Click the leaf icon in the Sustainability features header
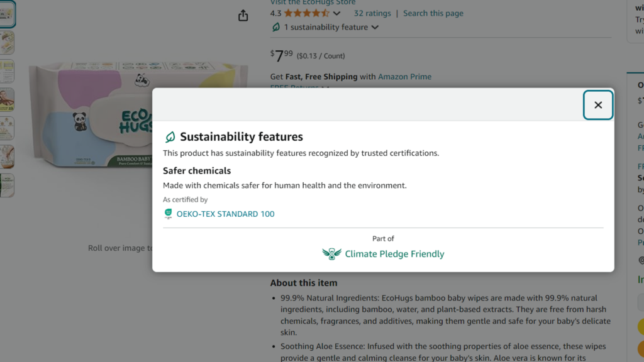644x362 pixels. [x=169, y=136]
